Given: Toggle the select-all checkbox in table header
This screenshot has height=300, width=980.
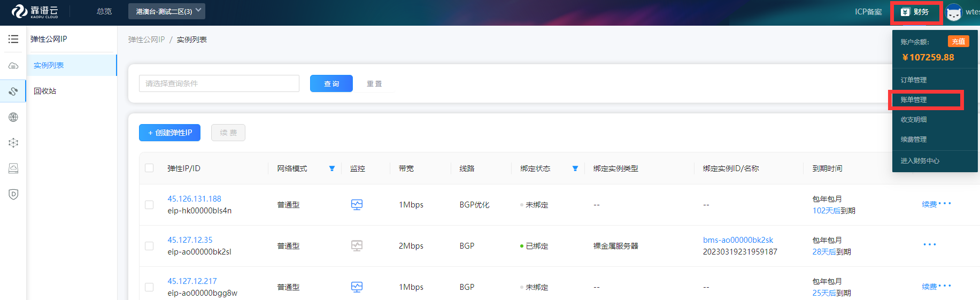Looking at the screenshot, I should pyautogui.click(x=149, y=168).
